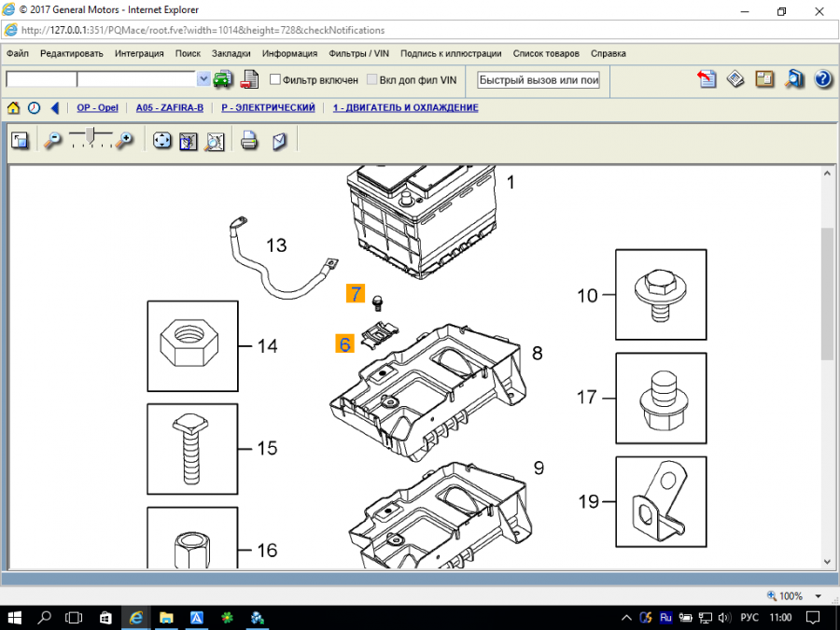
Task: Open help via blue question mark
Action: point(822,80)
